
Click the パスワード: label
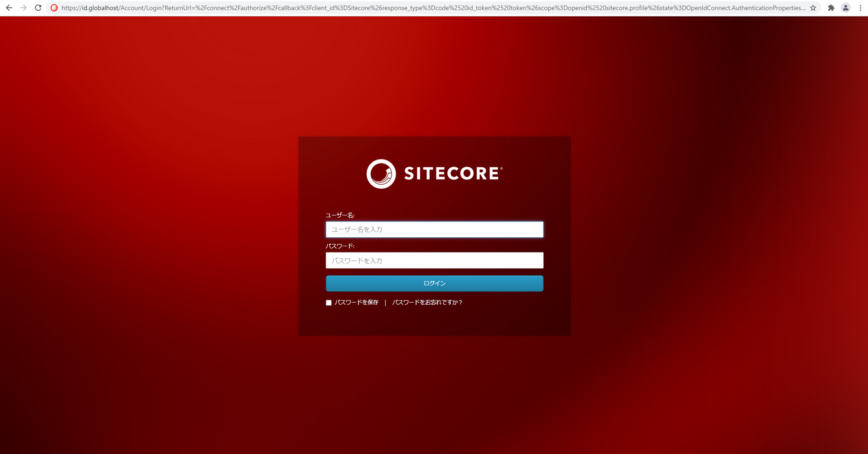point(340,246)
